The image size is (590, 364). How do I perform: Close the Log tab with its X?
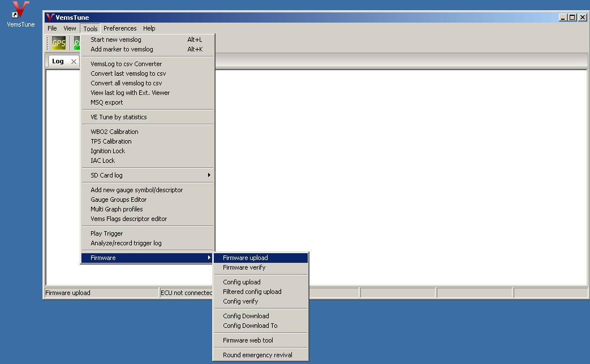pos(74,61)
